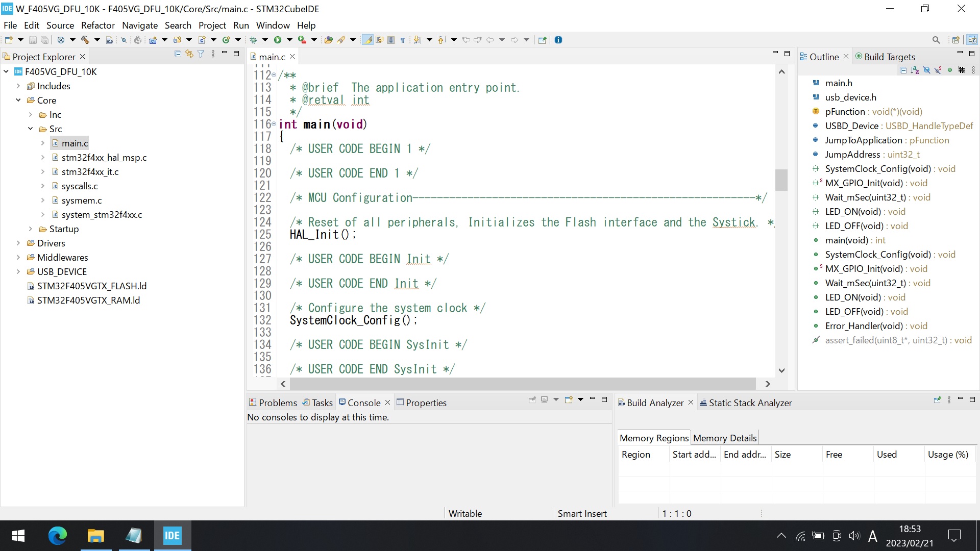Sort Outline alphabetically with az icon
Viewport: 980px width, 551px height.
915,70
